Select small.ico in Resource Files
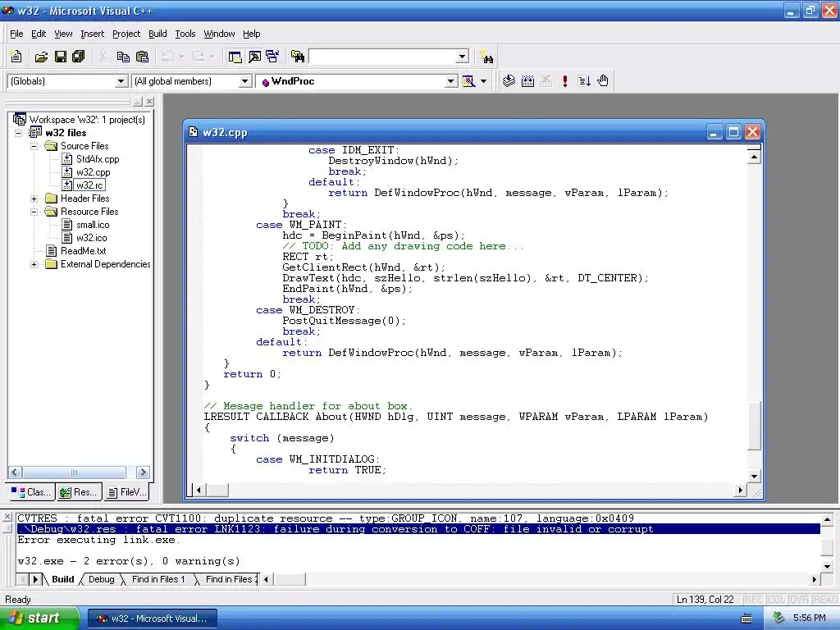The height and width of the screenshot is (630, 840). pos(93,225)
